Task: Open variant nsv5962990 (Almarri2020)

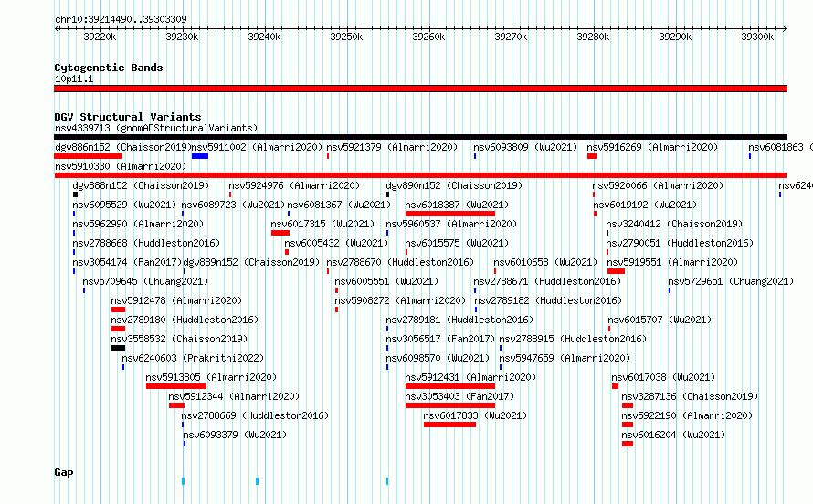Action: click(x=139, y=224)
